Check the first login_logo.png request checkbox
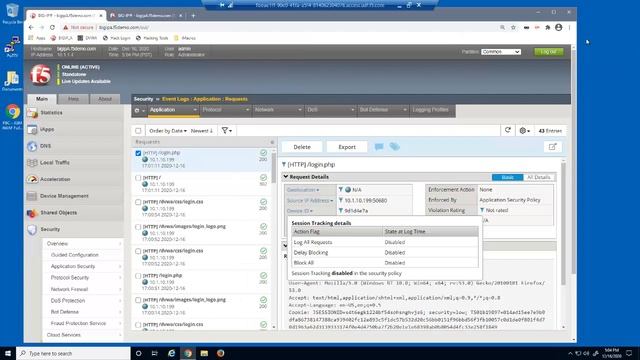The image size is (640, 360). 138,227
